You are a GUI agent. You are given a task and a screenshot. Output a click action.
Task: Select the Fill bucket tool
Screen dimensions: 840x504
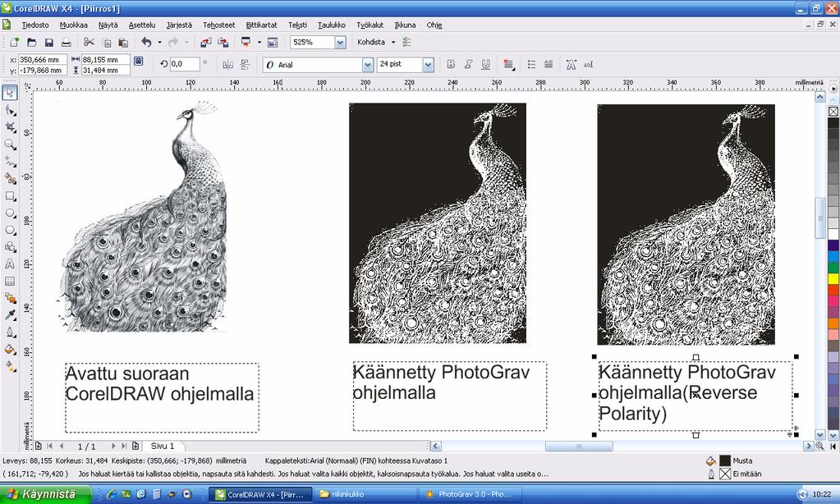(x=10, y=350)
